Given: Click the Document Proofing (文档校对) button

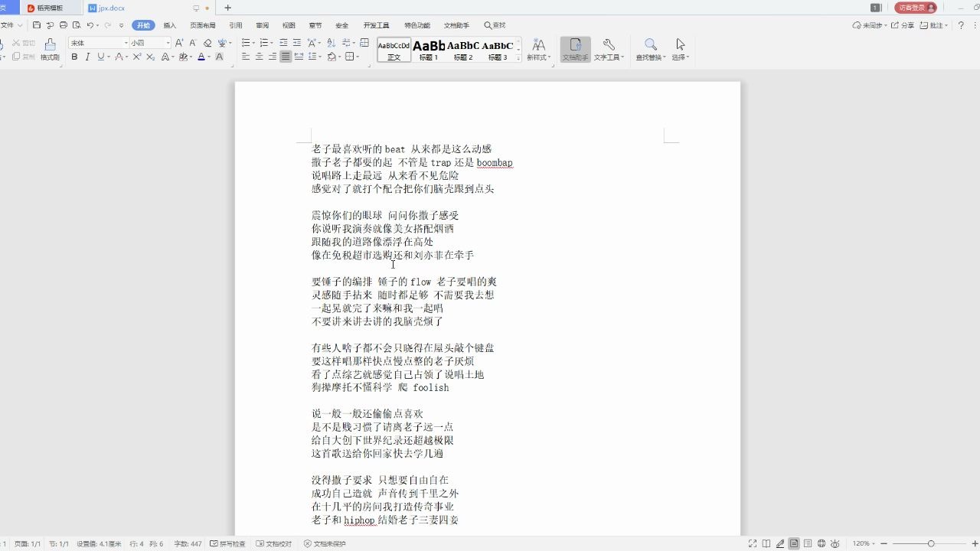Looking at the screenshot, I should tap(274, 543).
